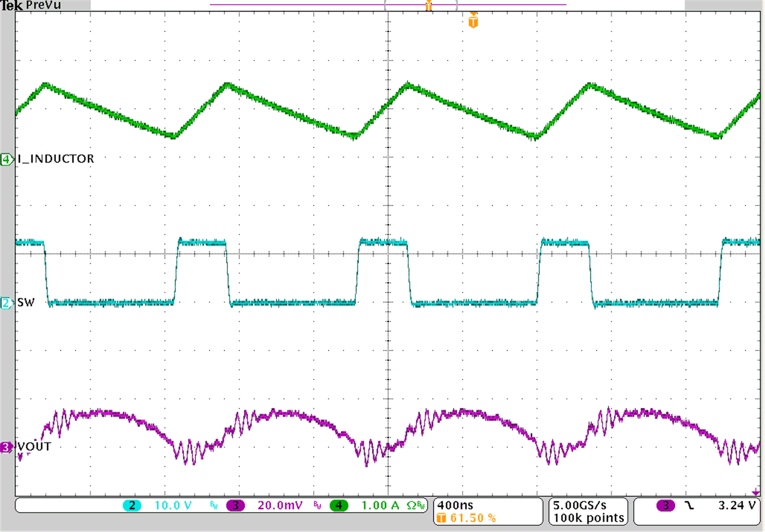Select the VOUT waveform label
Screen dimensions: 765x532
pyautogui.click(x=33, y=448)
